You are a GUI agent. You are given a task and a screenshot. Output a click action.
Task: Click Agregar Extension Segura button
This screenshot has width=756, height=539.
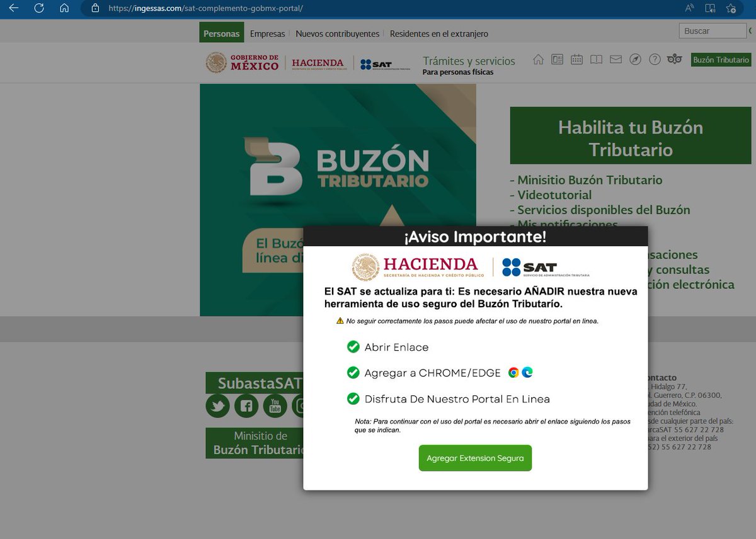(475, 458)
